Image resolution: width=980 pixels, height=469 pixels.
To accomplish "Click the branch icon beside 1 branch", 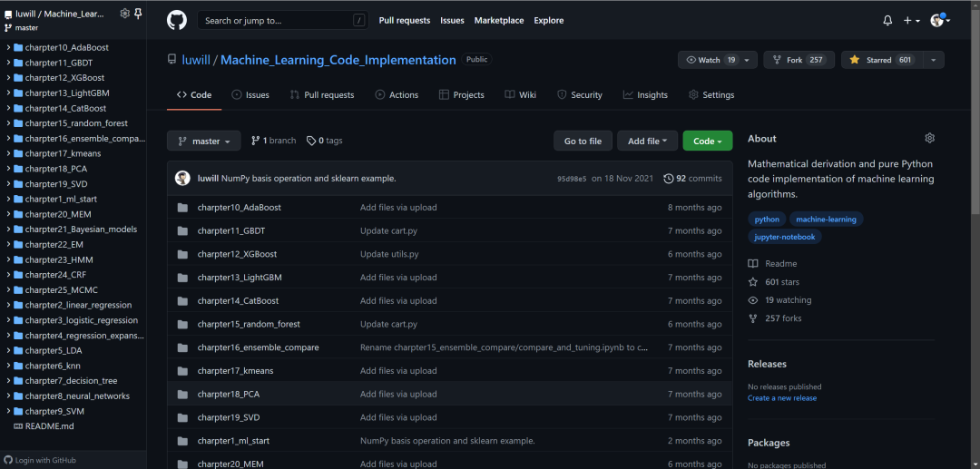I will 256,142.
